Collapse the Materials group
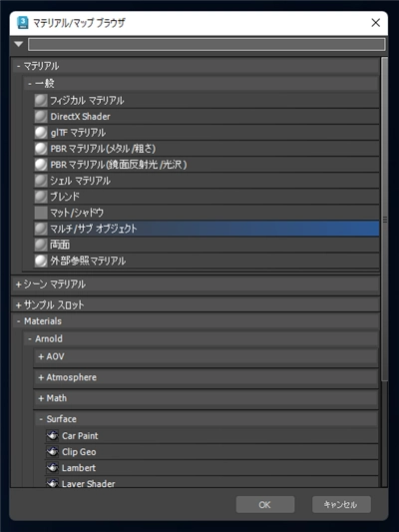 [18, 321]
